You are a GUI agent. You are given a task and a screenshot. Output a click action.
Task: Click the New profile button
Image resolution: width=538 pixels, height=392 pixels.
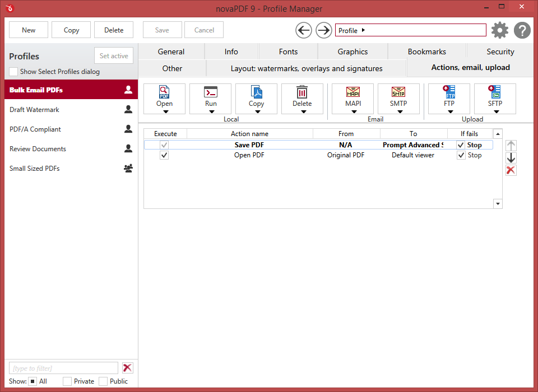(29, 30)
